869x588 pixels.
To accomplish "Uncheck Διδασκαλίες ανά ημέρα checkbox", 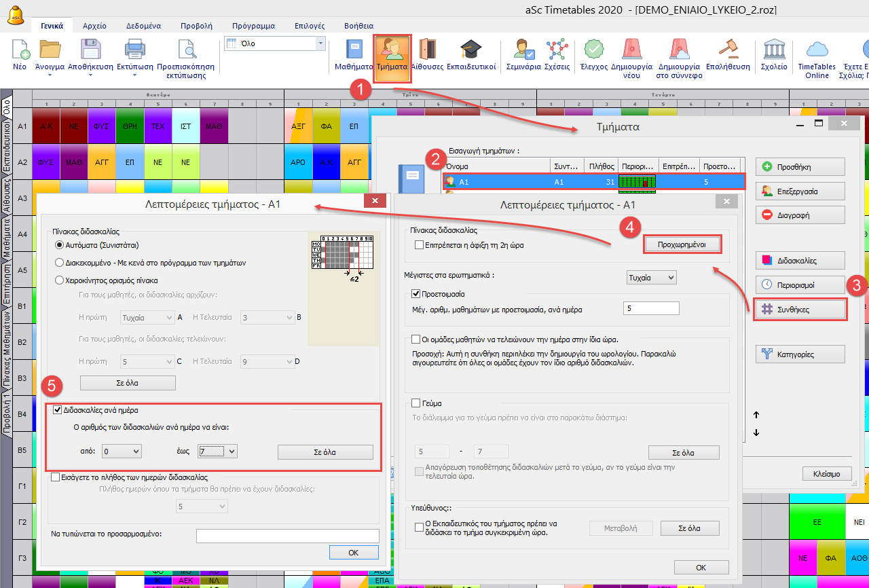I will click(x=57, y=409).
